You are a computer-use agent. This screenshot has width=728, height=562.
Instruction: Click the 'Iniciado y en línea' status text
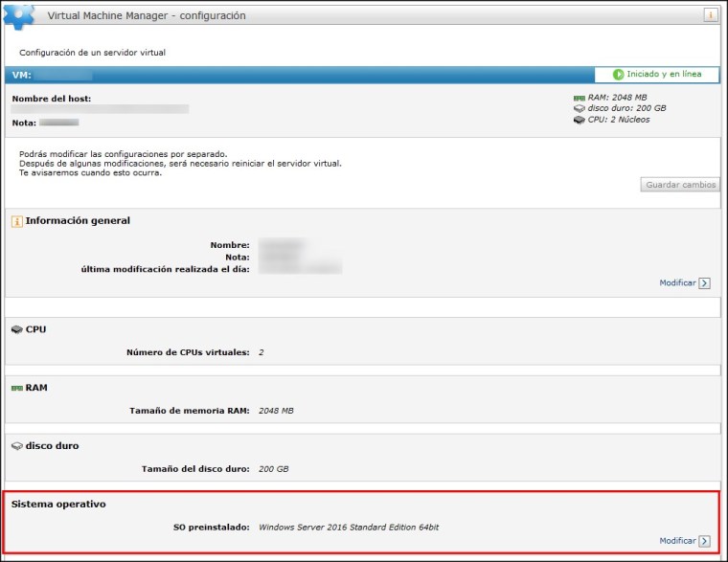664,74
